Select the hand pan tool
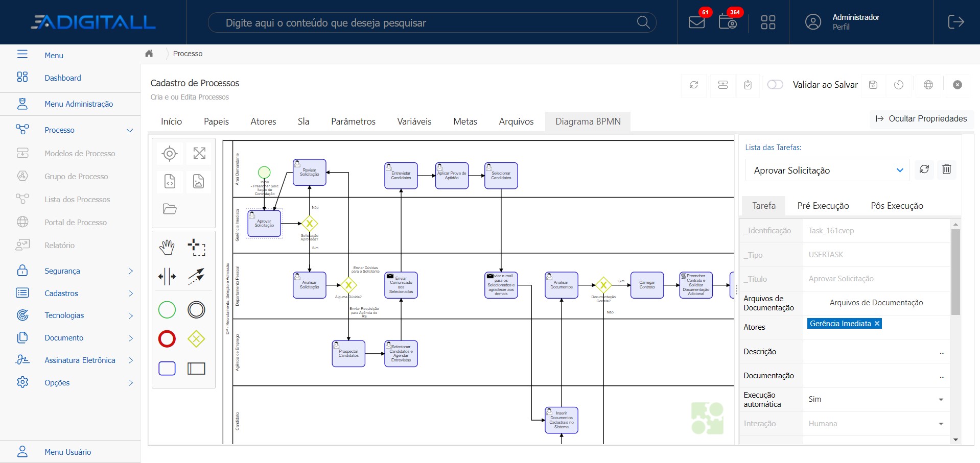 (167, 248)
